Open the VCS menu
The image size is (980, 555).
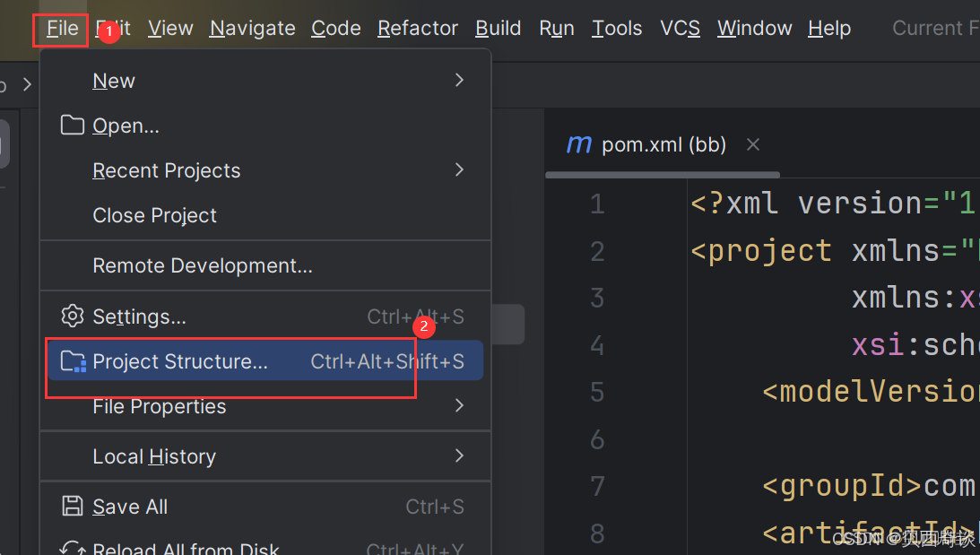click(x=680, y=28)
